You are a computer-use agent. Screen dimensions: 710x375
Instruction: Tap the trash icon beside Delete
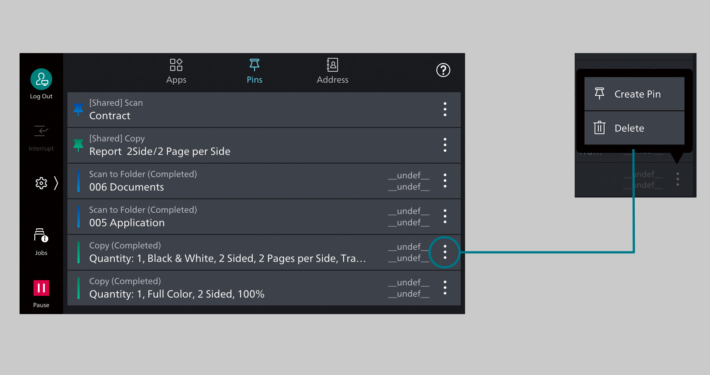[x=599, y=128]
